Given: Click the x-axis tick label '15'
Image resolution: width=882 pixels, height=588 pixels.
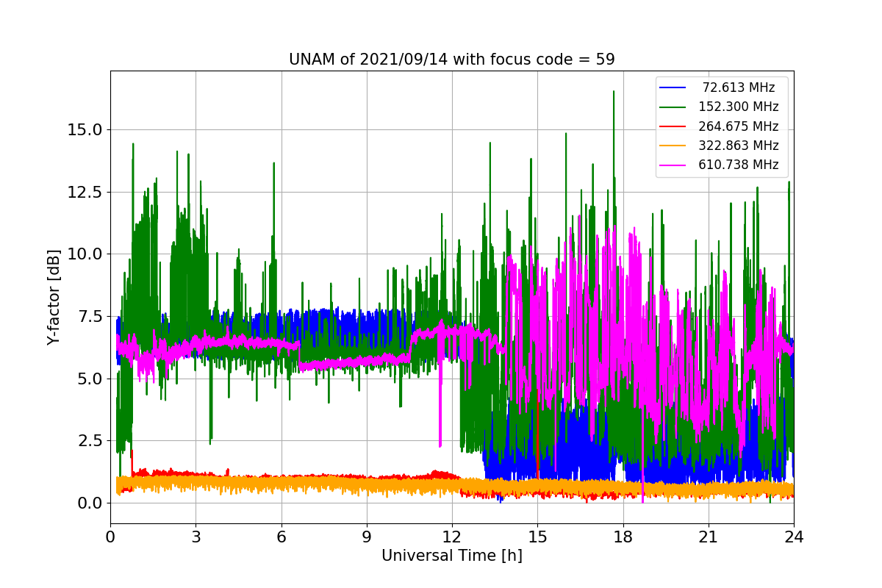Looking at the screenshot, I should (537, 537).
